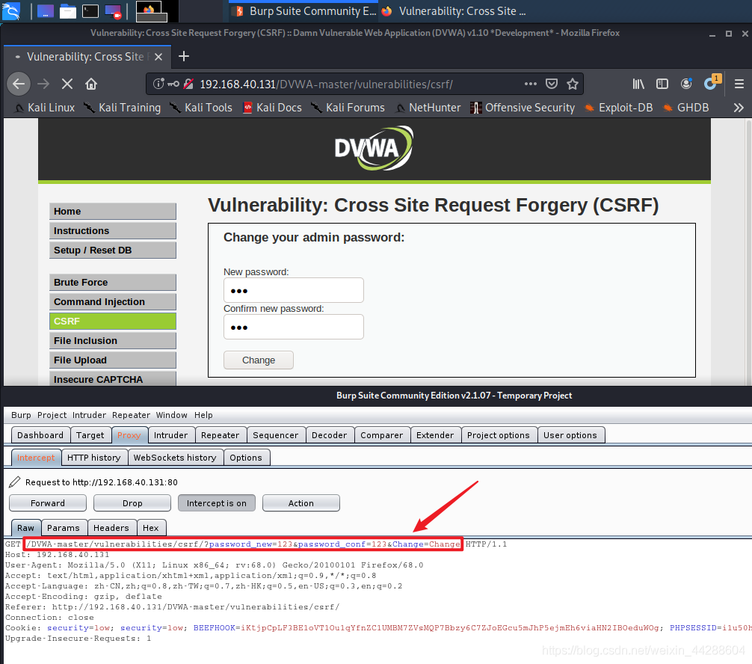Open the WebSockets history sub-tab
This screenshot has height=664, width=752.
pyautogui.click(x=175, y=458)
